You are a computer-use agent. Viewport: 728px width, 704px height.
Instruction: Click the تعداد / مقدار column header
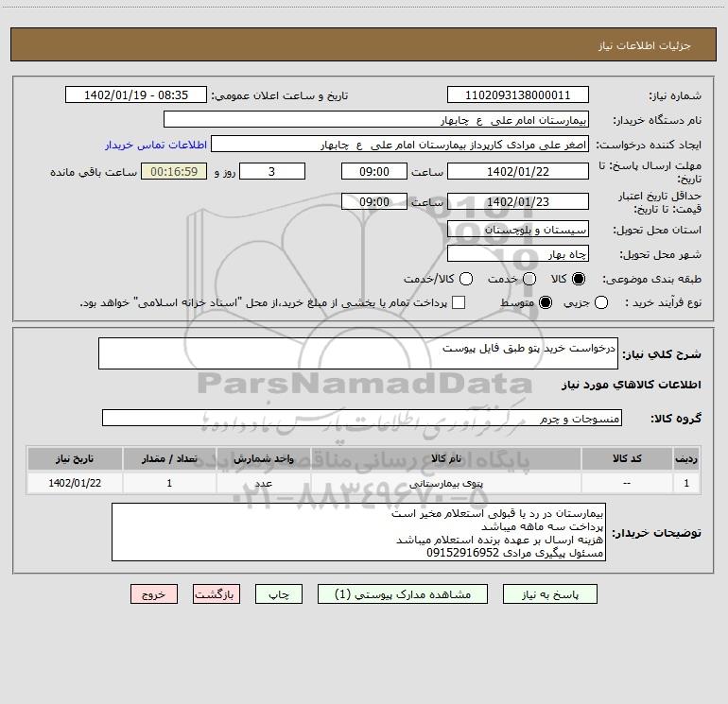[x=169, y=458]
